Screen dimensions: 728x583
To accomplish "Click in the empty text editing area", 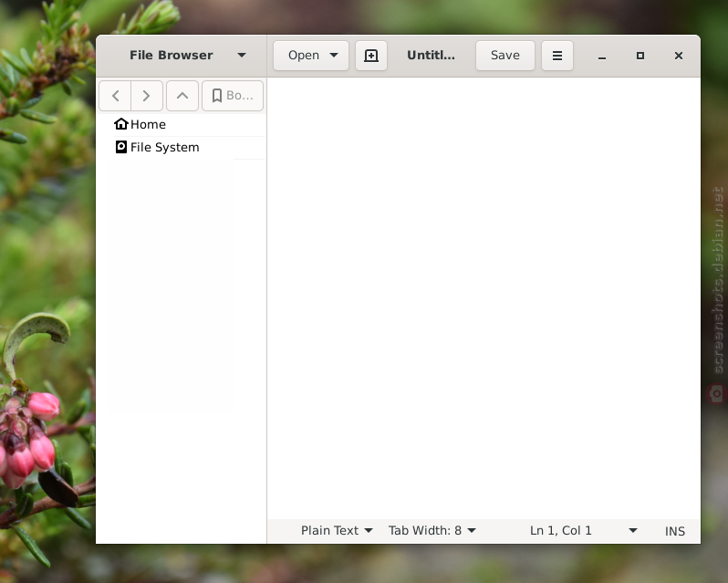I will coord(484,298).
